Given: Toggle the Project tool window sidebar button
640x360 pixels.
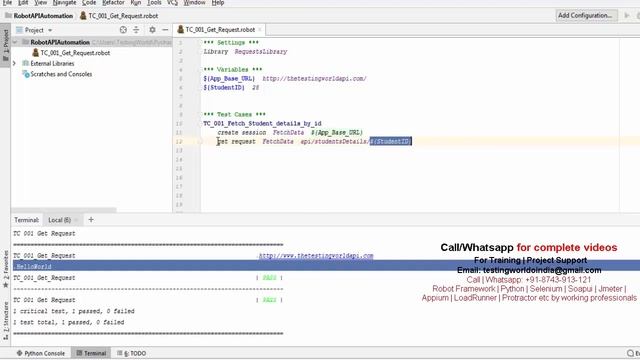Looking at the screenshot, I should 5,44.
